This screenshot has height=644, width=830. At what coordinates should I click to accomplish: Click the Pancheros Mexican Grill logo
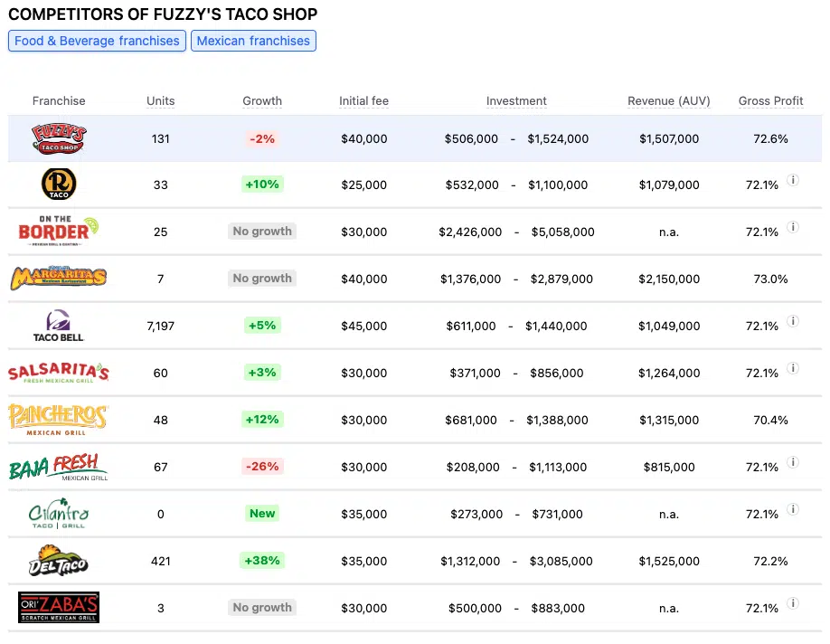(59, 420)
